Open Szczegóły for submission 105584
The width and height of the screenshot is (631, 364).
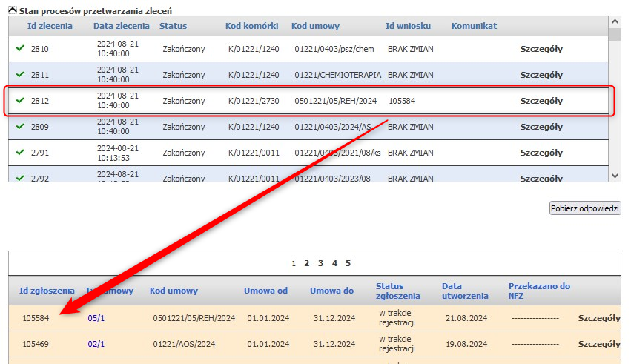tap(598, 318)
